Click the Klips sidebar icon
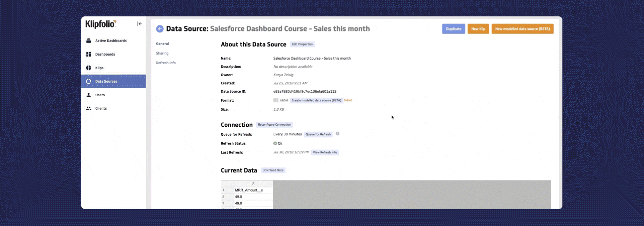This screenshot has width=644, height=226. pos(89,68)
